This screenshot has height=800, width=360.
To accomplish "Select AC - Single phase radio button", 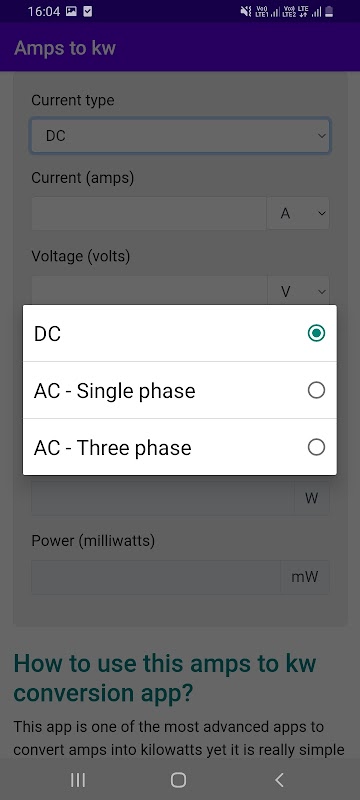I will [x=316, y=390].
